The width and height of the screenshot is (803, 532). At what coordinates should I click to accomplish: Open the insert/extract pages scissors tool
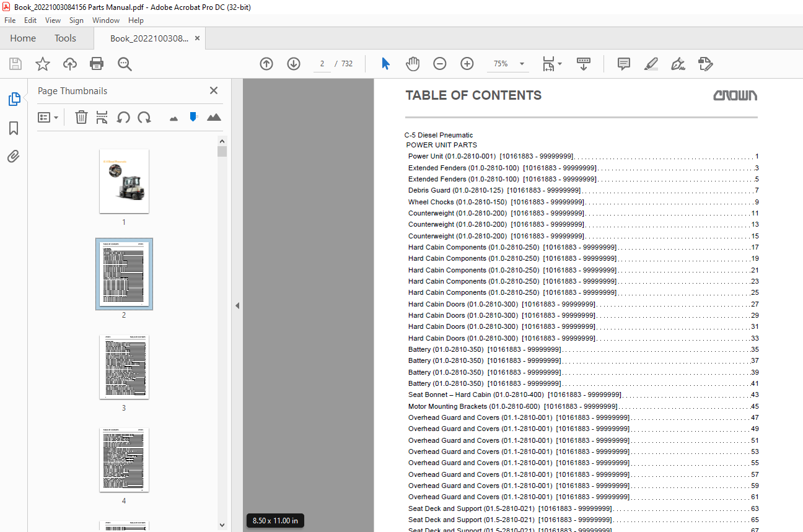(x=102, y=117)
